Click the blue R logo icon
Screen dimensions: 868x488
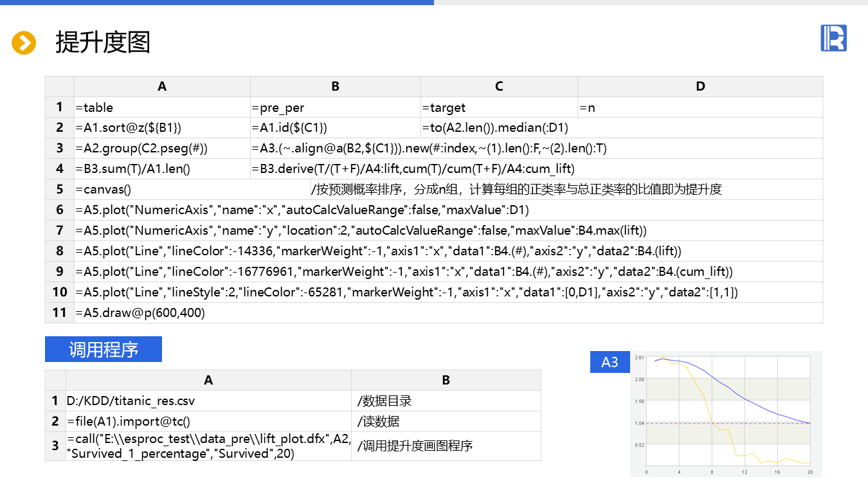[833, 38]
